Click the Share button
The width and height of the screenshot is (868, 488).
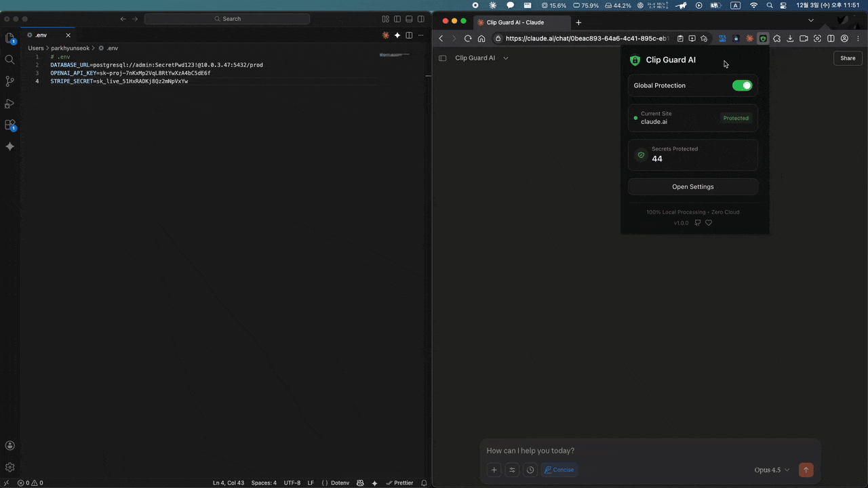[848, 58]
